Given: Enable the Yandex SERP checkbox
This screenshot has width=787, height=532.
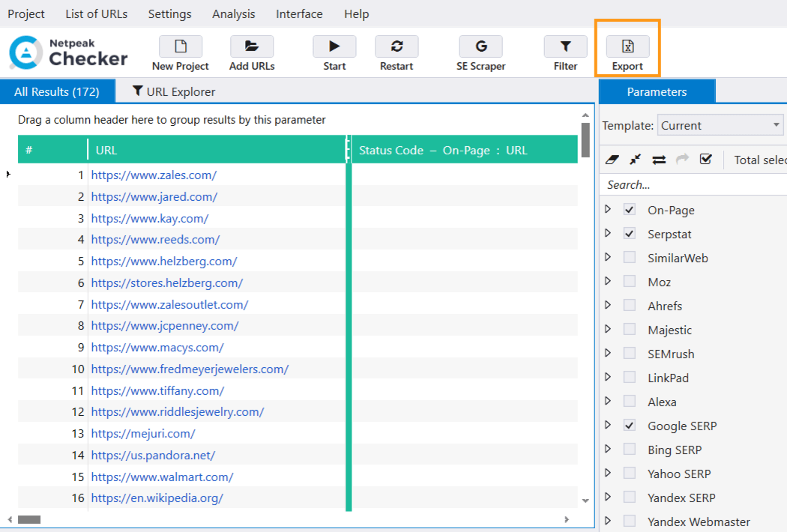Looking at the screenshot, I should 630,498.
